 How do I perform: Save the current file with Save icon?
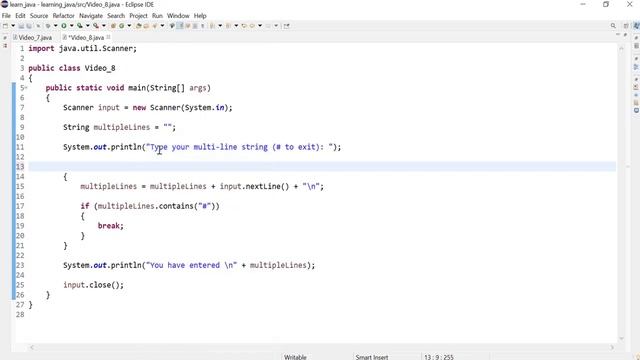pyautogui.click(x=21, y=26)
